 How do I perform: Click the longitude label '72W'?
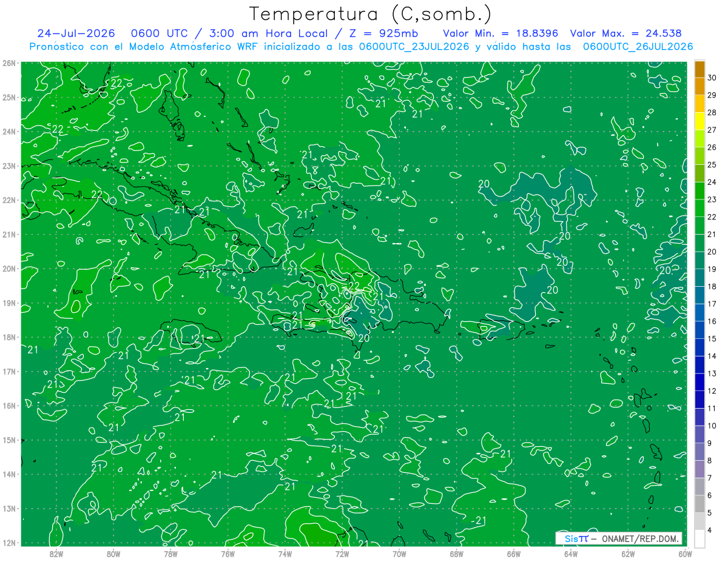pos(342,554)
